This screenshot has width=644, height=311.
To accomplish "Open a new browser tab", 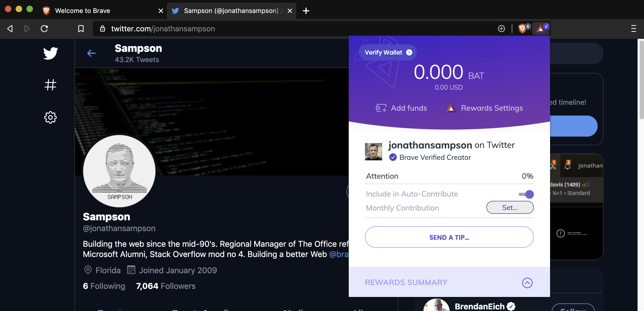I will (306, 11).
